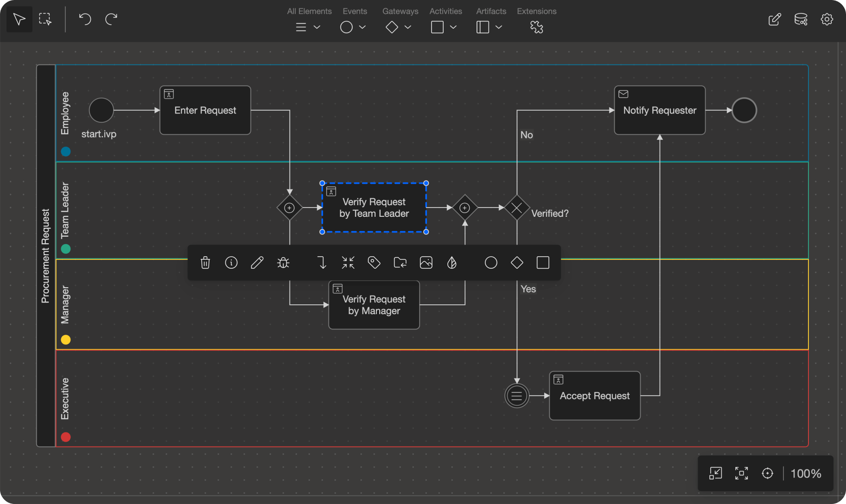
Task: Click the wrap-to-subprocess arrows icon
Action: tap(348, 263)
